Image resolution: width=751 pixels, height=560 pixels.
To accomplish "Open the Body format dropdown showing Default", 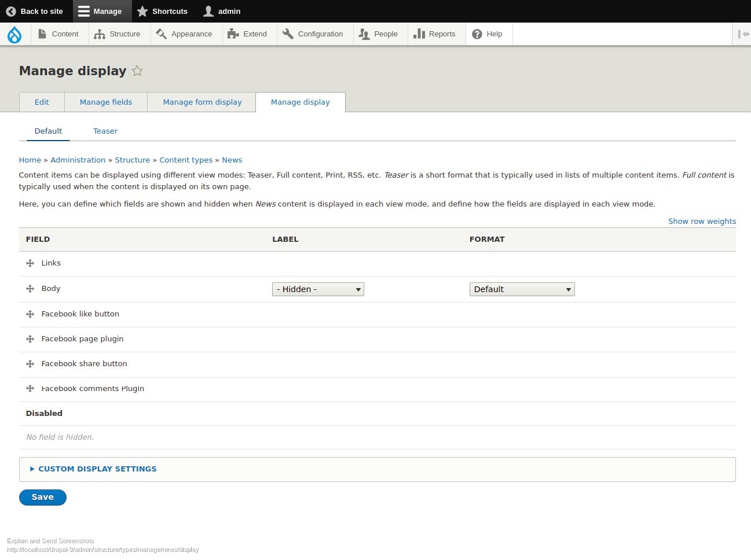I will click(522, 289).
